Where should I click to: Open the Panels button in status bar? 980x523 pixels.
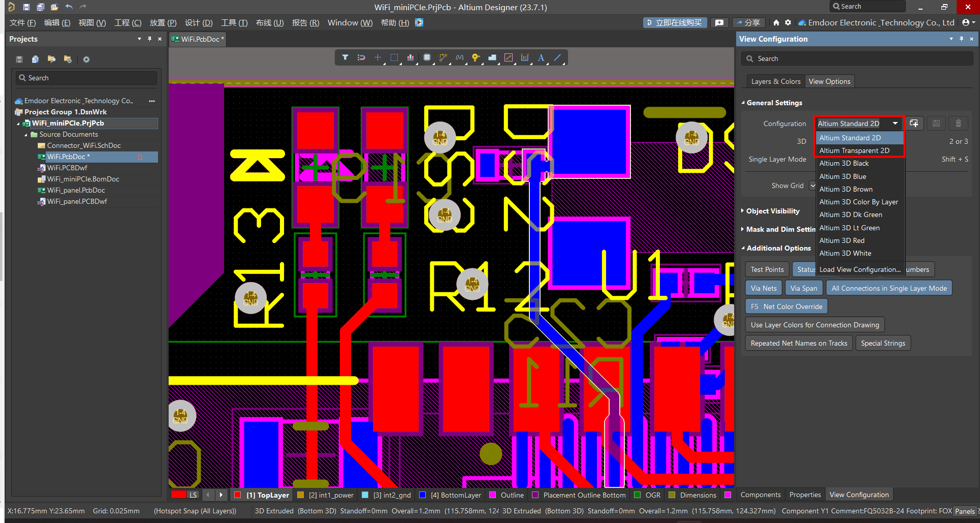(964, 511)
